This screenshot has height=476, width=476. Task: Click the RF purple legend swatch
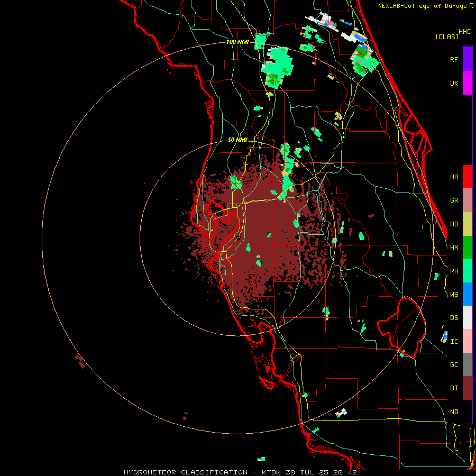pos(467,59)
